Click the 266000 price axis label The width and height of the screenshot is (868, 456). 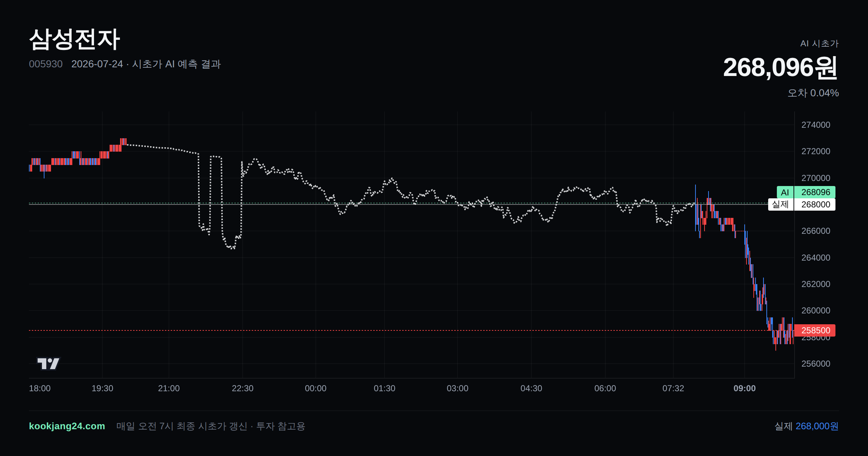(816, 231)
